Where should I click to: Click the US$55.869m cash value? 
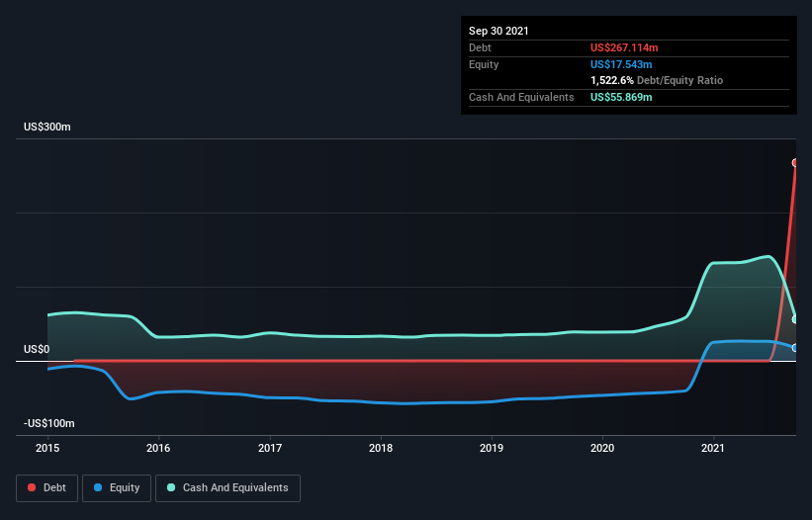pyautogui.click(x=621, y=97)
